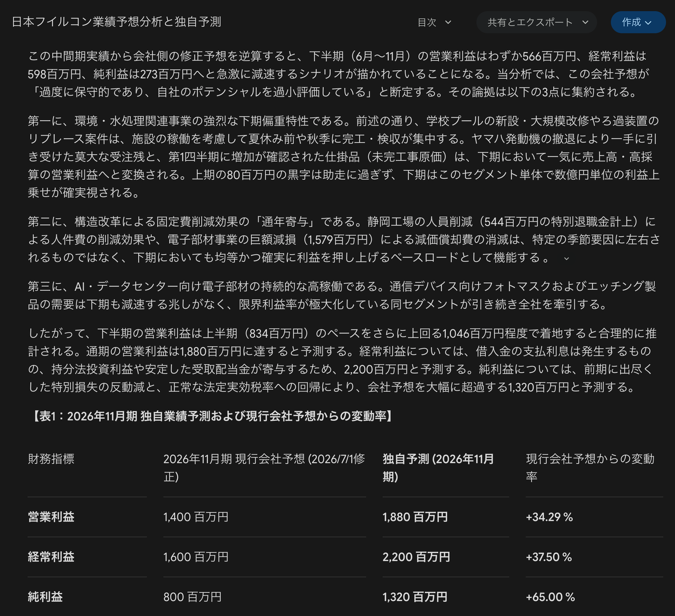Click the 1,600 百万円 cell
675x616 pixels.
[196, 557]
